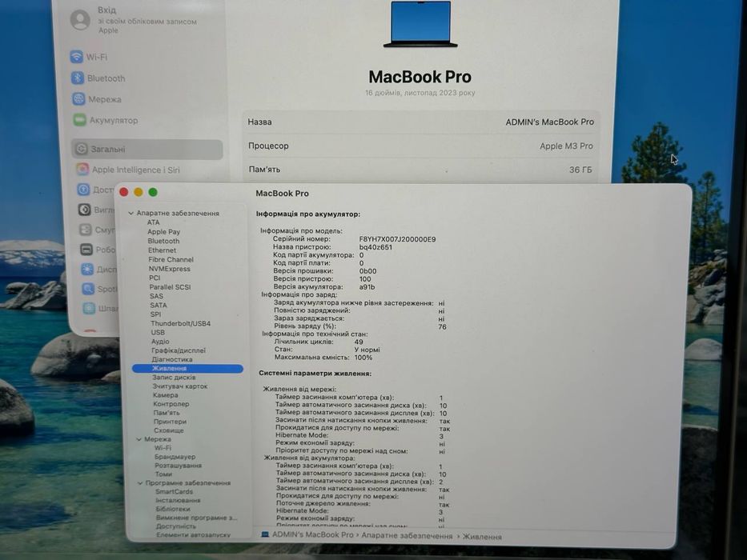The image size is (747, 560).
Task: Select Apple Pay in hardware list
Action: pos(163,232)
